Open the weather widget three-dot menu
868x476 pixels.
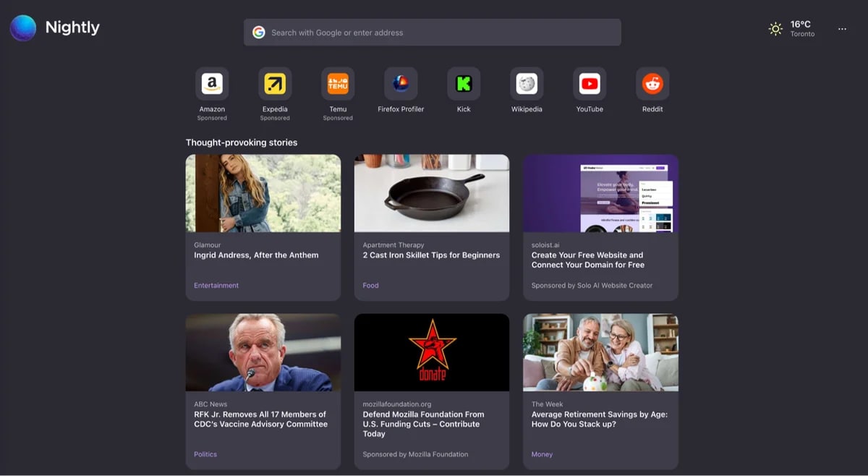coord(842,29)
